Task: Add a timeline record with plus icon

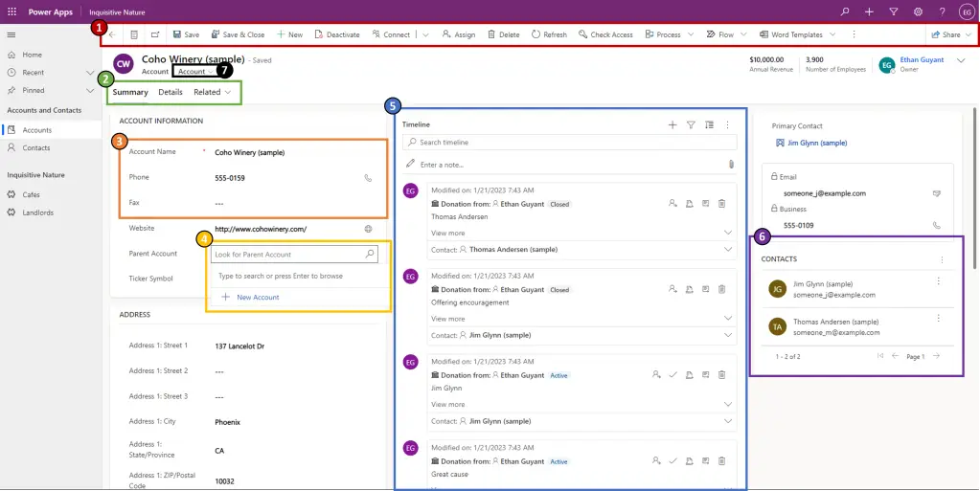Action: [x=672, y=125]
